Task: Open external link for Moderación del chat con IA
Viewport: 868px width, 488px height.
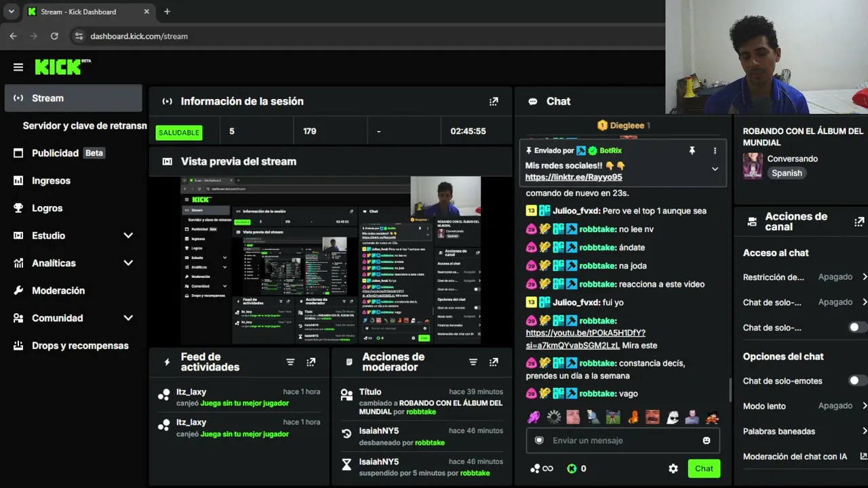Action: (x=863, y=456)
